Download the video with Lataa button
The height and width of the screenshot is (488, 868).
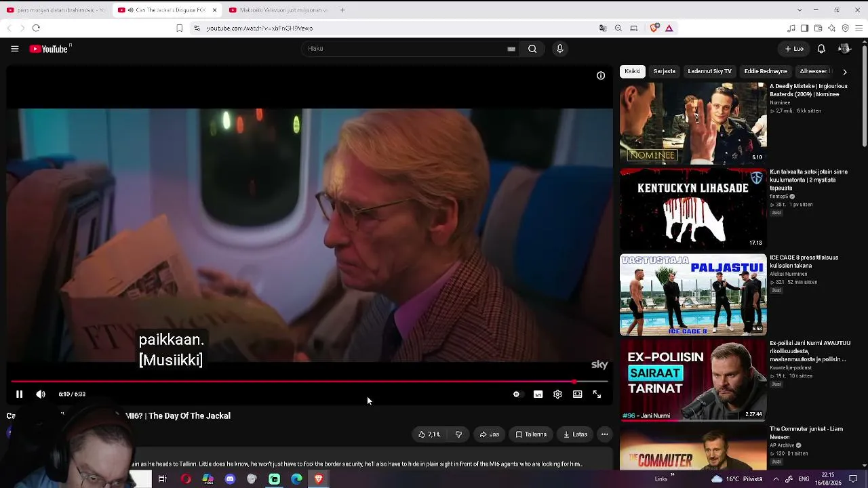(575, 434)
